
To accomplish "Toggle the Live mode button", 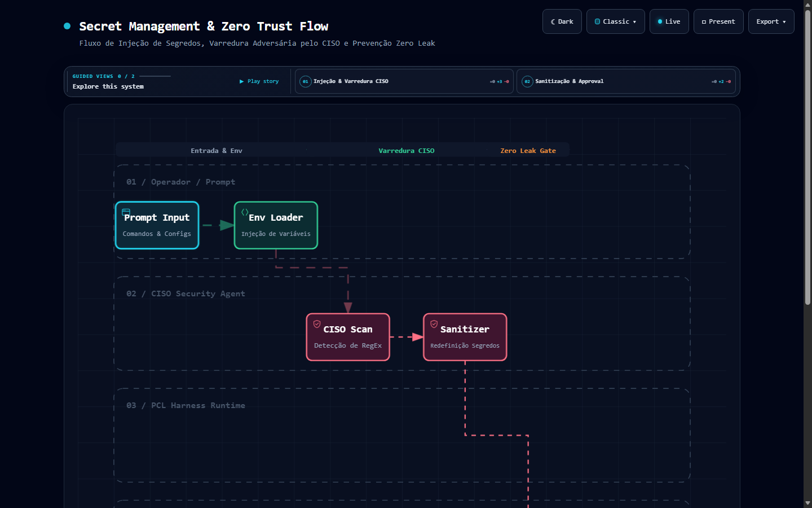I will point(669,21).
